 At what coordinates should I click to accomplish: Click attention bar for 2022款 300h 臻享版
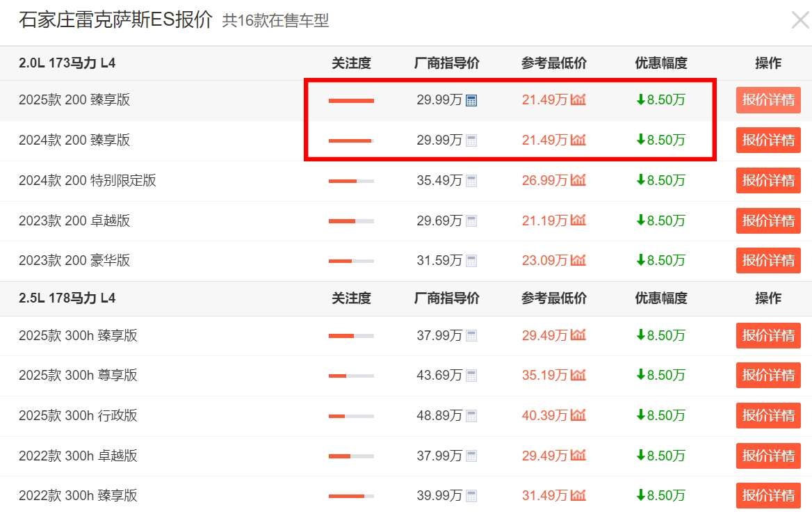(351, 496)
